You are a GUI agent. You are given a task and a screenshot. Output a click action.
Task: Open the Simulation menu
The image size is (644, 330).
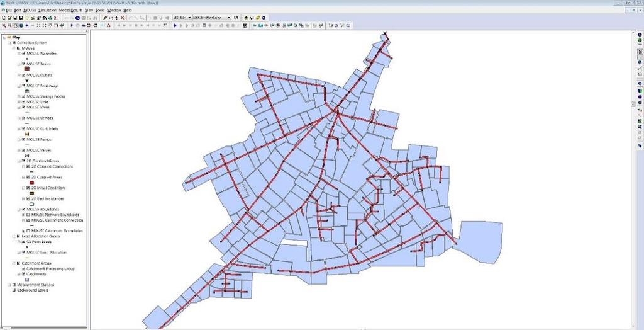click(x=47, y=10)
